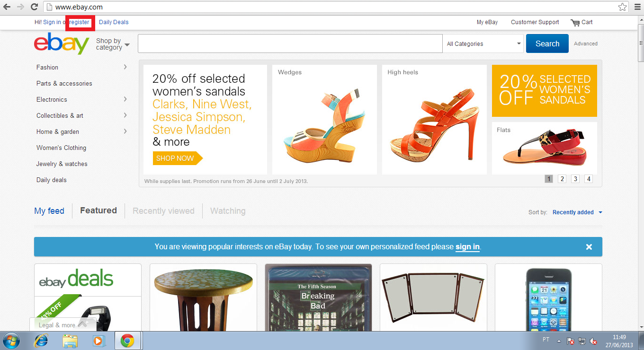Open the Recently added sort dropdown

pos(577,212)
